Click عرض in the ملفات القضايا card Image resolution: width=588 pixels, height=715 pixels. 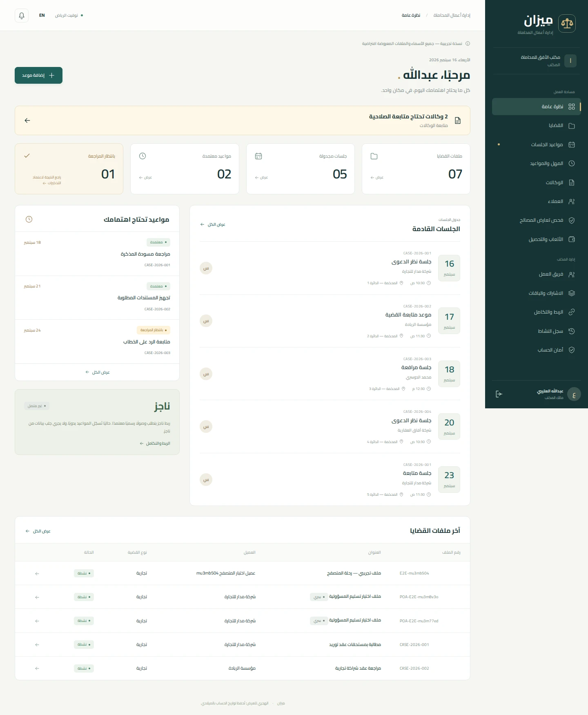[377, 178]
